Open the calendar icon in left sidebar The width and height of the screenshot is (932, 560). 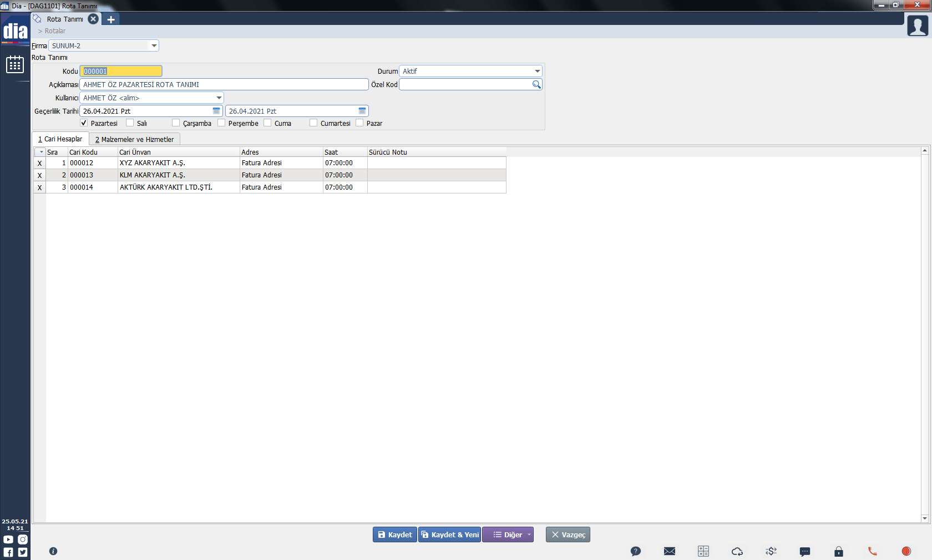[x=15, y=64]
